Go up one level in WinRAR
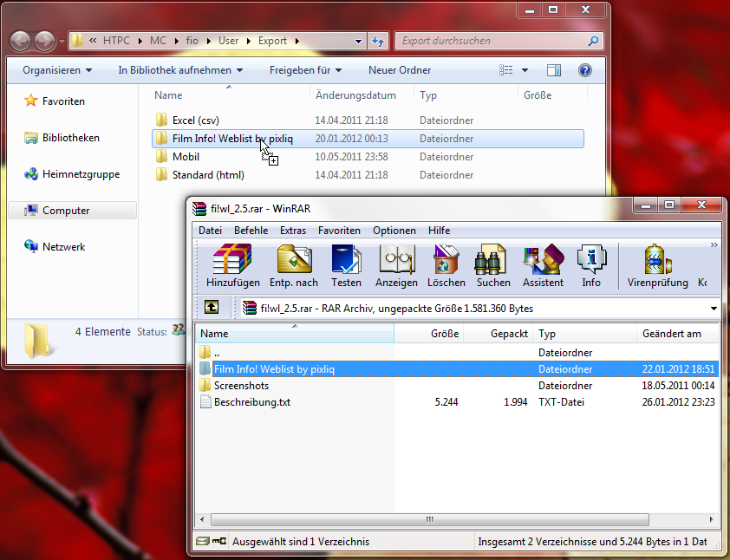730x560 pixels. [212, 307]
